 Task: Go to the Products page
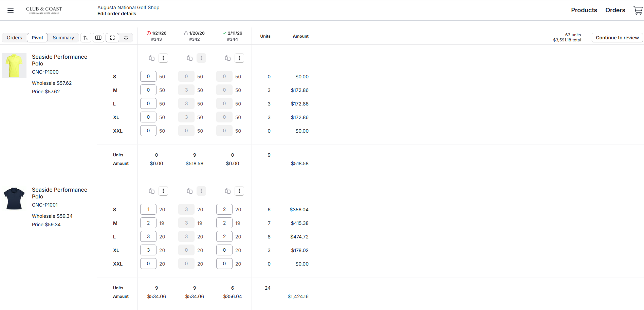(584, 10)
